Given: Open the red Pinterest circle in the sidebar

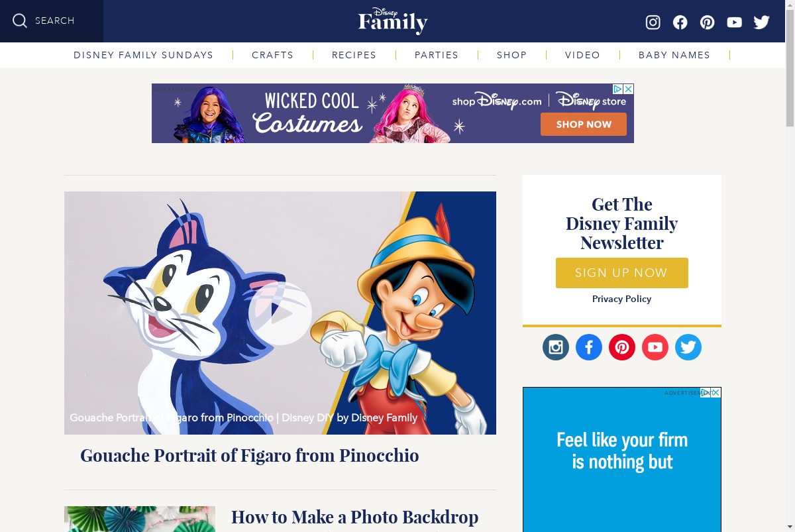Looking at the screenshot, I should [x=622, y=347].
